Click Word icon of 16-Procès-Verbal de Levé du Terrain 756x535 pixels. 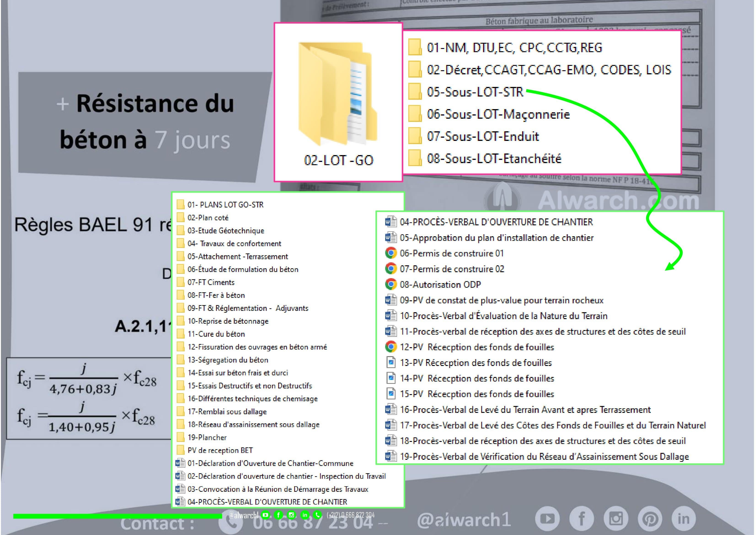point(391,409)
